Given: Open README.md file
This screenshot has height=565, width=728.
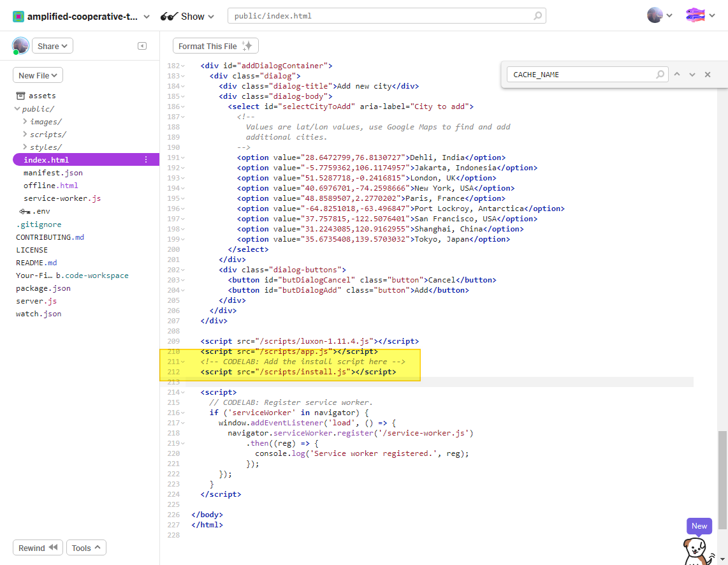Looking at the screenshot, I should click(x=36, y=263).
